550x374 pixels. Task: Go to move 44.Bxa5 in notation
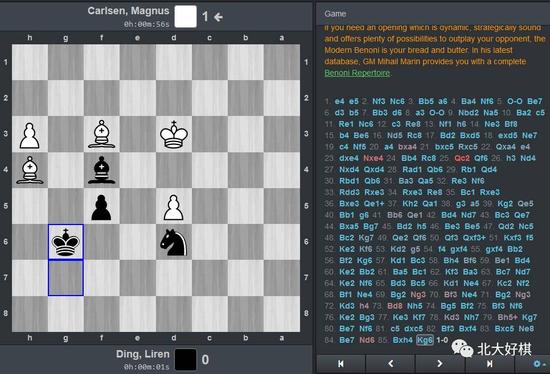[349, 226]
